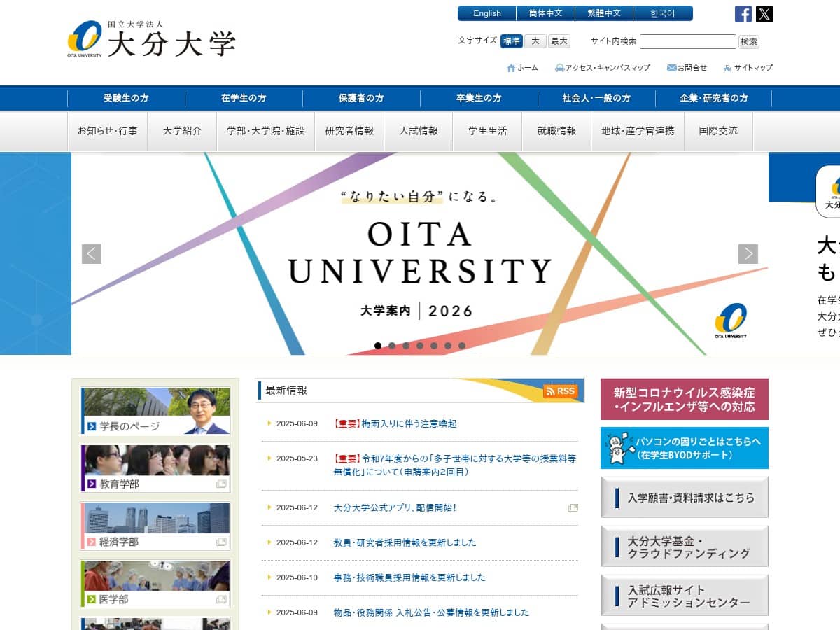This screenshot has width=840, height=630.
Task: Click the home icon next to ホーム
Action: pyautogui.click(x=511, y=68)
